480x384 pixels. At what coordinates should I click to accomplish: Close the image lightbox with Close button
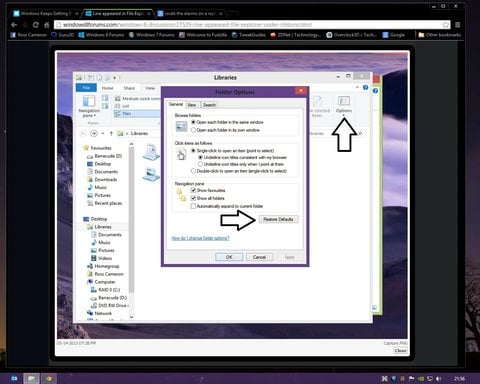pyautogui.click(x=400, y=350)
